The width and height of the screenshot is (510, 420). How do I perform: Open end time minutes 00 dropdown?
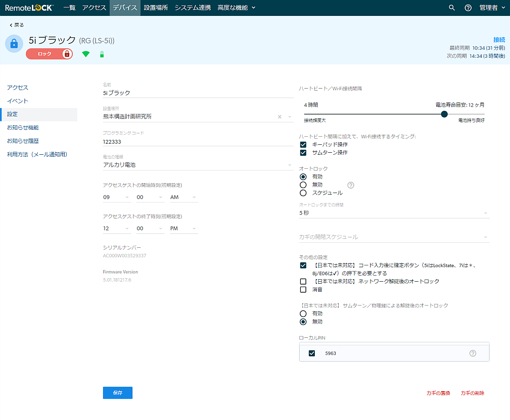[150, 228]
